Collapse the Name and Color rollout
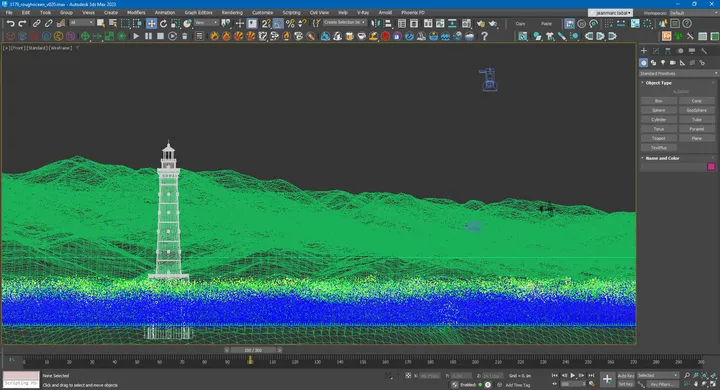Screen dimensions: 720x390 click(x=662, y=158)
